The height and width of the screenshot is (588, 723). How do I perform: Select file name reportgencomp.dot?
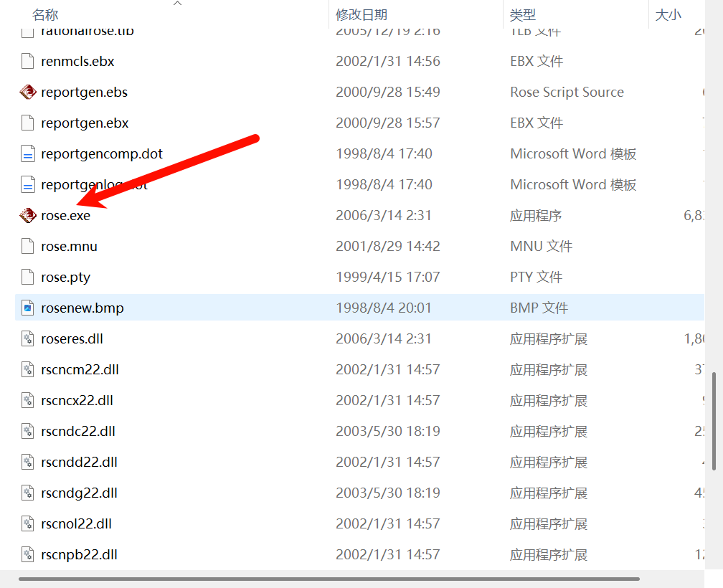102,154
